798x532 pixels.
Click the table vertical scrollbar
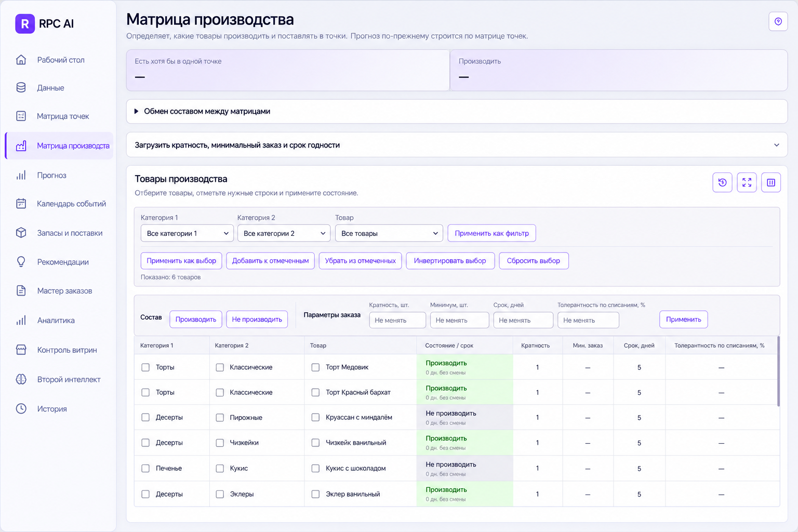[x=778, y=371]
